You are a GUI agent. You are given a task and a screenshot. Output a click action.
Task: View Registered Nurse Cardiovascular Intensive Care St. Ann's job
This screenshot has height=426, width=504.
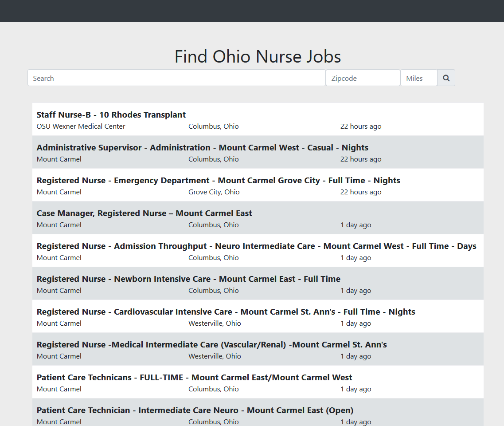tap(226, 312)
